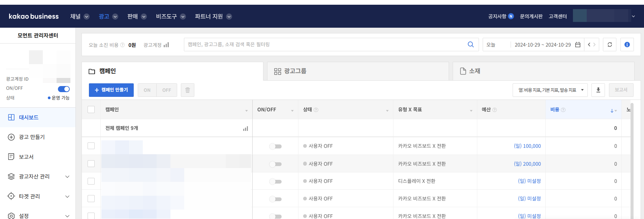Click the 오늘 date preset field
The image size is (644, 219).
497,45
